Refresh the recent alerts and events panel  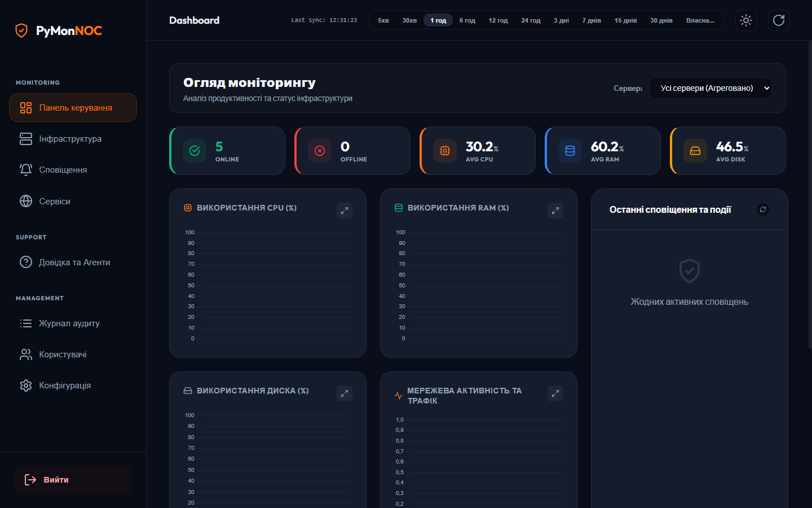coord(763,209)
